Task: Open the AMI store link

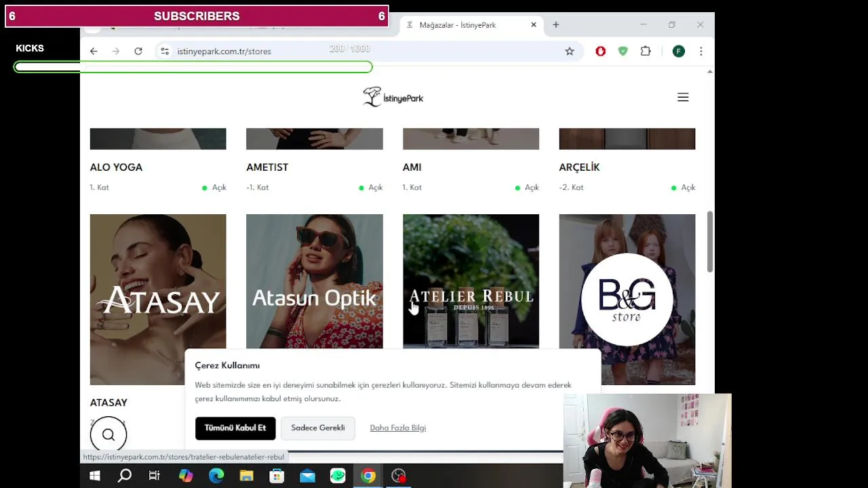Action: coord(412,167)
